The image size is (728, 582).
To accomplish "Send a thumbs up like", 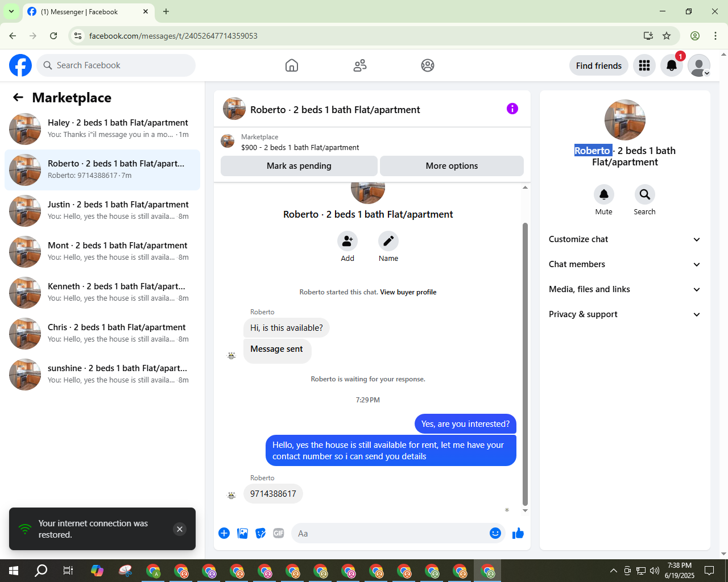I will click(518, 533).
